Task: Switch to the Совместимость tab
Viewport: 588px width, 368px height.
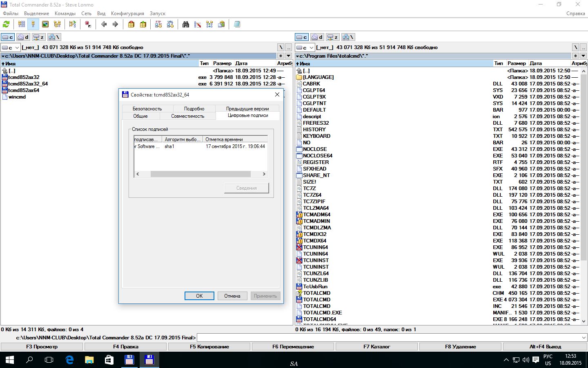Action: [187, 116]
